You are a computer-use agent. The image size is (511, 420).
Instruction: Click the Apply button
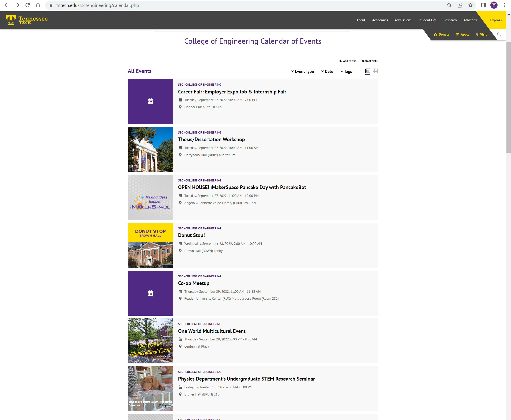coord(463,34)
